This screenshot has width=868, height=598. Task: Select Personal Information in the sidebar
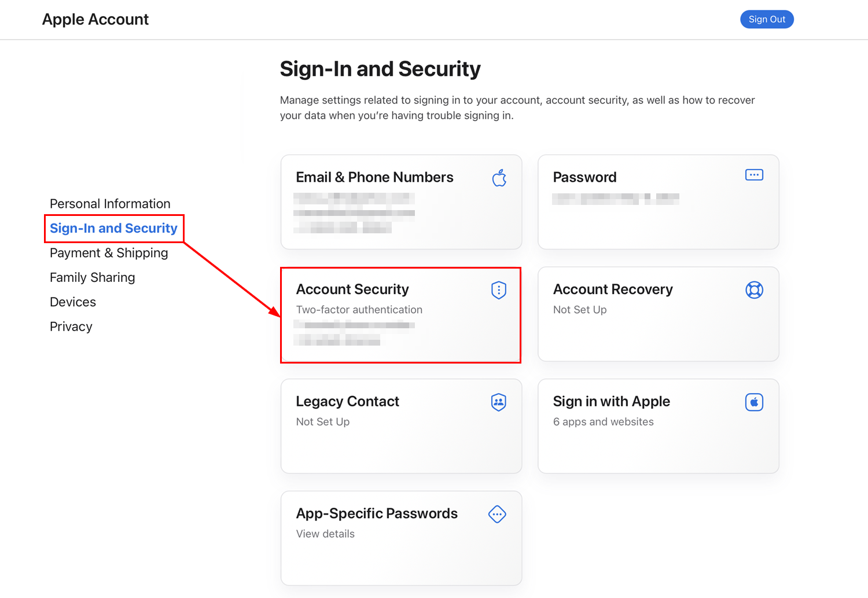pyautogui.click(x=110, y=203)
